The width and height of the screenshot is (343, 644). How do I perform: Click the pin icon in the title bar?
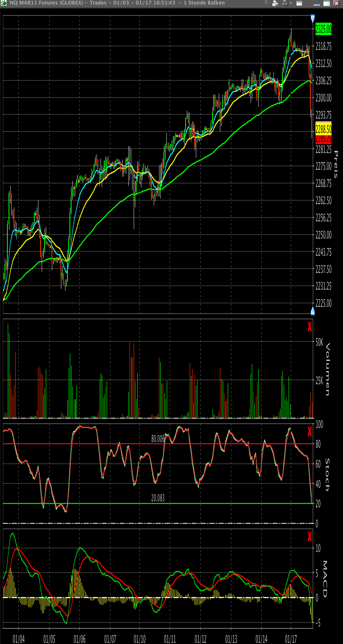tap(266, 3)
